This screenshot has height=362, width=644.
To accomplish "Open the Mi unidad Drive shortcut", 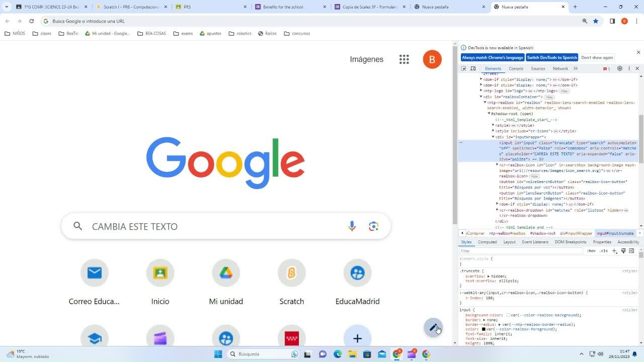I will 226,282.
